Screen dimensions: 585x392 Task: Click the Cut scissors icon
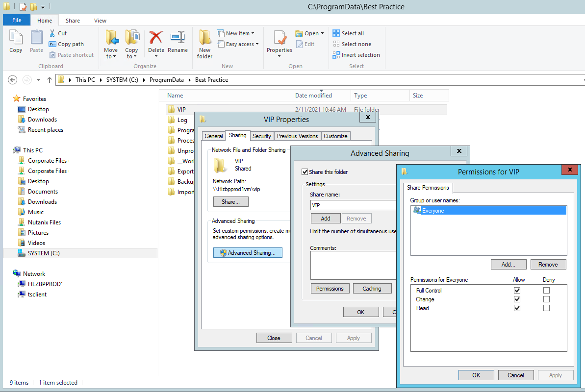click(x=52, y=33)
